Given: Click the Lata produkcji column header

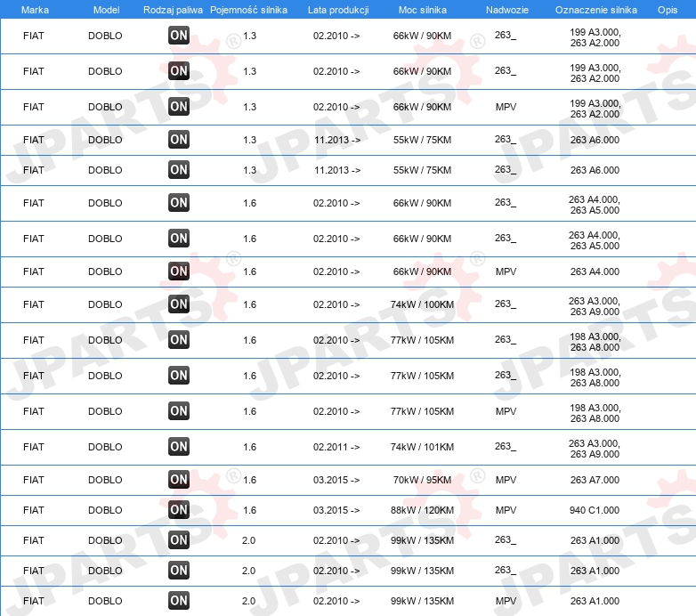Looking at the screenshot, I should coord(338,10).
